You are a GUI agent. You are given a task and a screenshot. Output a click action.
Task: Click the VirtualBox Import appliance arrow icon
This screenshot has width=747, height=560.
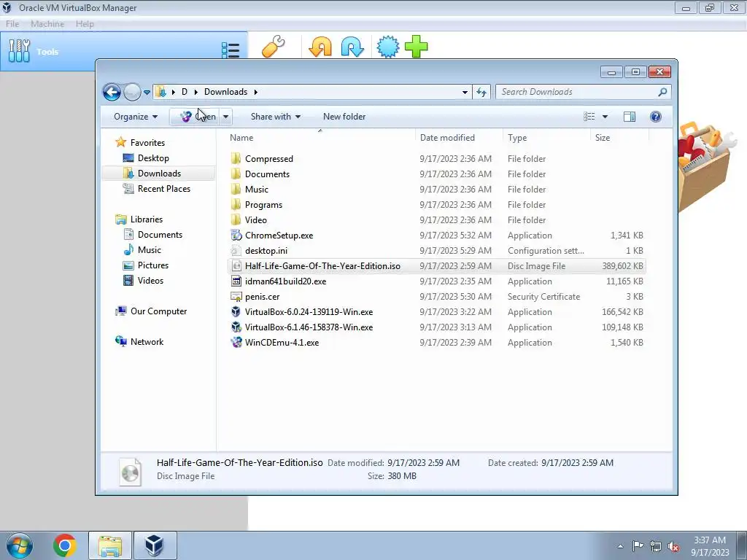[x=320, y=47]
